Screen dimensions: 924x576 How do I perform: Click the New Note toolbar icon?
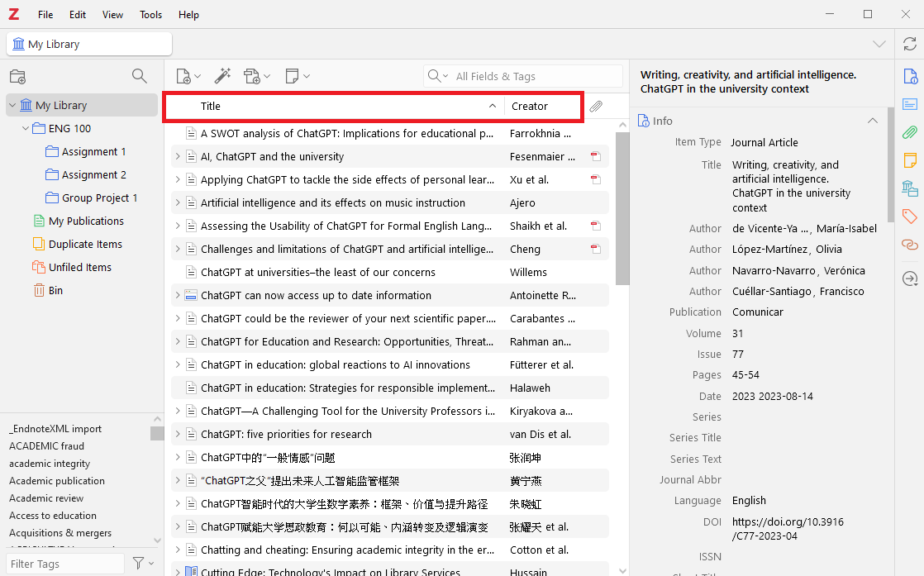point(292,76)
